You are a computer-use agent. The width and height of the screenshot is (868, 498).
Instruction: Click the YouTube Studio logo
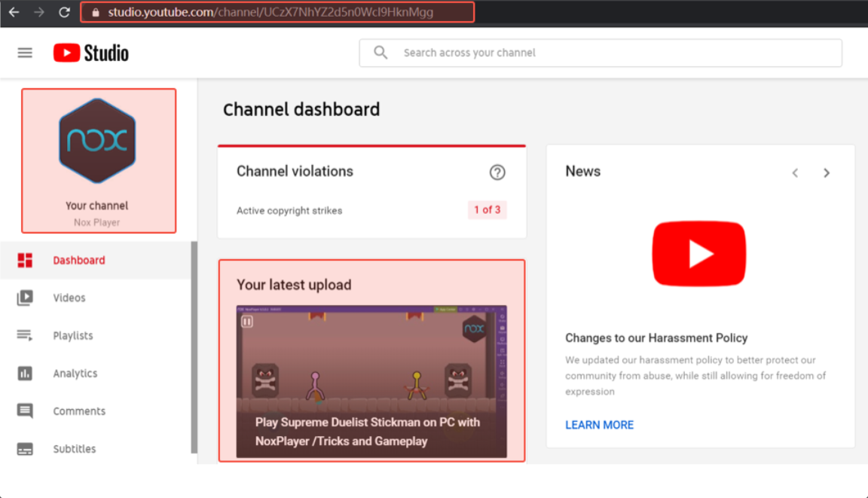pos(90,53)
